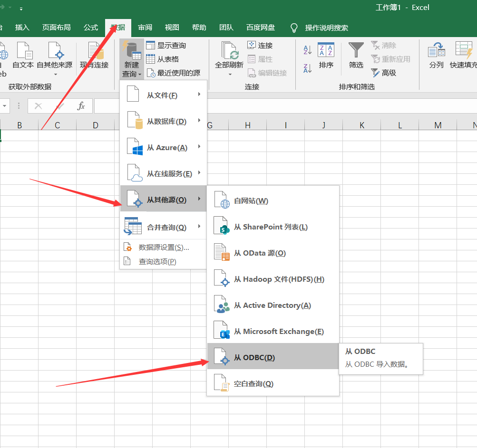Expand From Azure submenu
477x448 pixels.
(x=164, y=147)
